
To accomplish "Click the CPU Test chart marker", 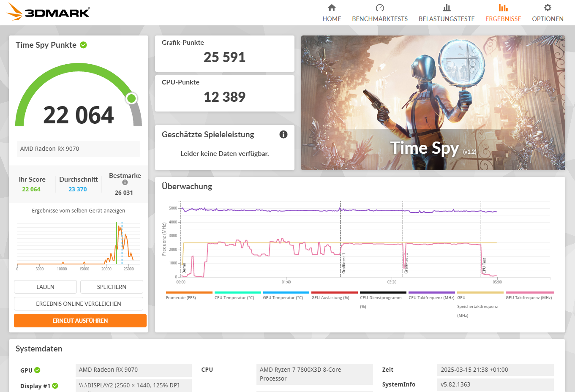I will point(484,265).
